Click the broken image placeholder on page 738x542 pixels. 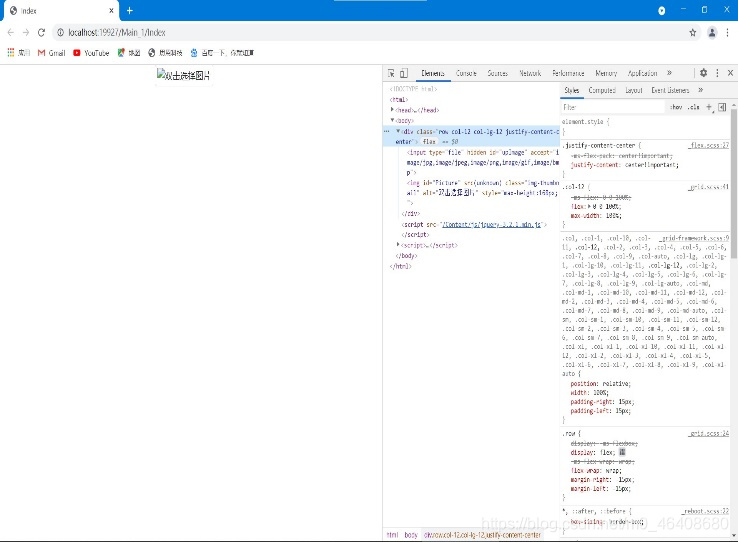[x=184, y=75]
